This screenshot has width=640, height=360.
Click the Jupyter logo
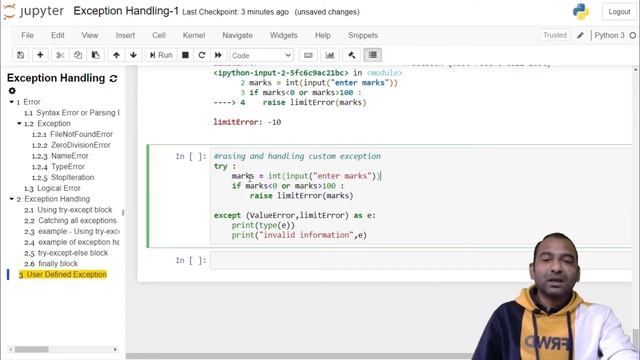pyautogui.click(x=34, y=11)
